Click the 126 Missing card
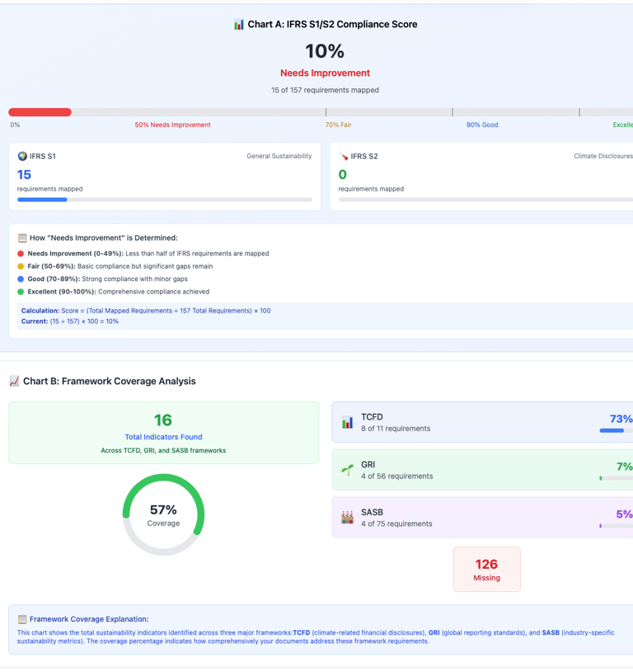 487,570
